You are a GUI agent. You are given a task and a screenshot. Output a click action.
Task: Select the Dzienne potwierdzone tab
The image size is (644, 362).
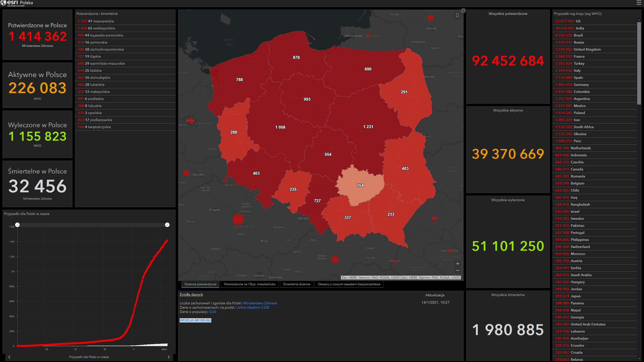coord(200,284)
